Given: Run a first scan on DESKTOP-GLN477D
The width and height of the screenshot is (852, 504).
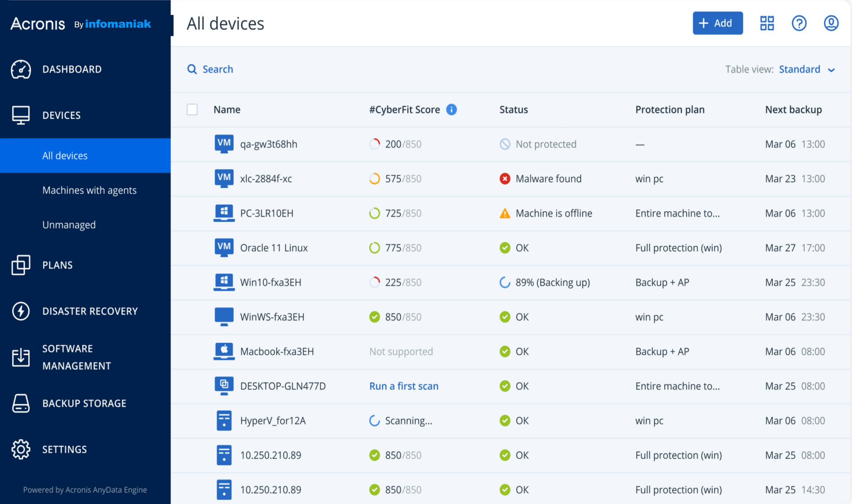Looking at the screenshot, I should [404, 386].
